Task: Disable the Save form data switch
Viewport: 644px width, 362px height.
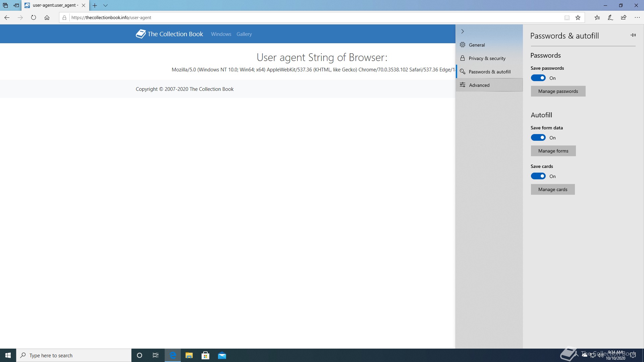Action: coord(538,137)
